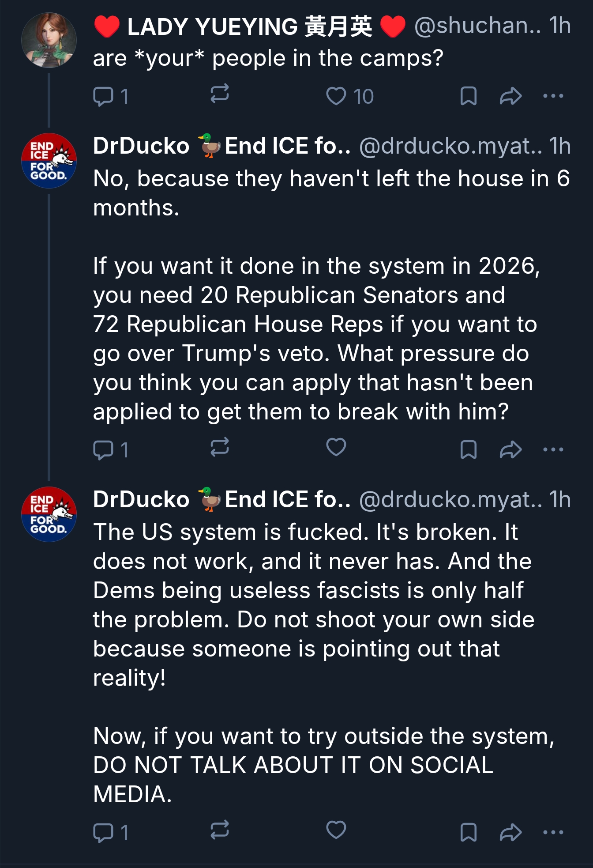Open more options on Lady Yueying's post
The width and height of the screenshot is (593, 868).
tap(553, 96)
